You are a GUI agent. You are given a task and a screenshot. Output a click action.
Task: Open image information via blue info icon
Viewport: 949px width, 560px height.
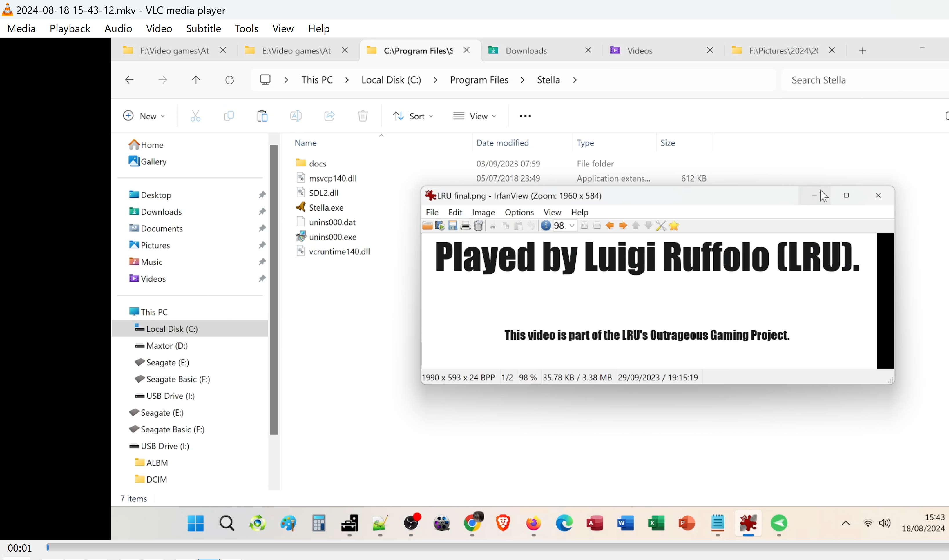tap(546, 226)
